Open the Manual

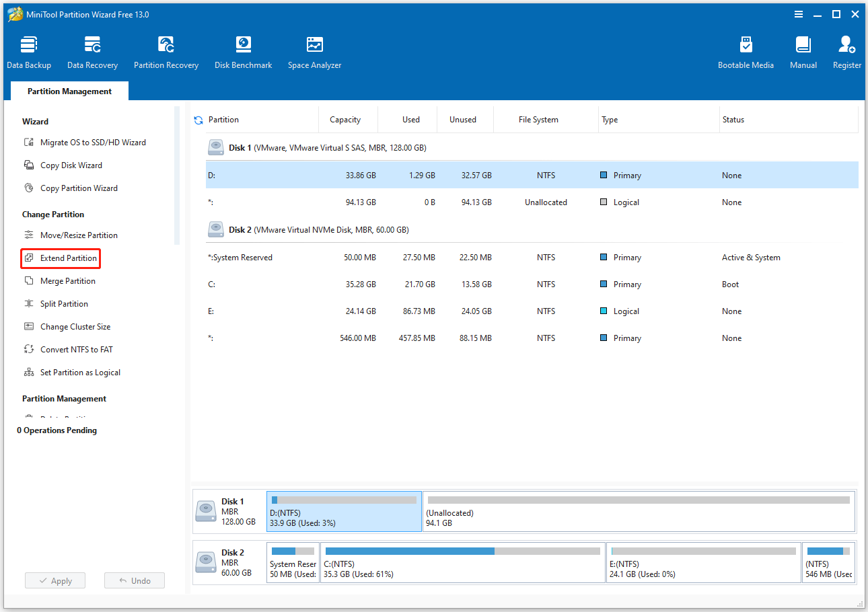point(803,50)
